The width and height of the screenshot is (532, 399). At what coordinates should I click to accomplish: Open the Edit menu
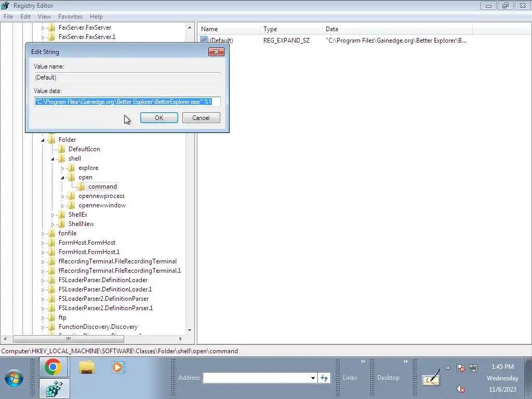coord(25,17)
